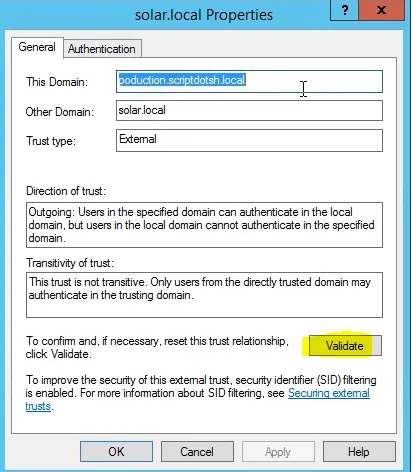Click the Validate button
This screenshot has height=472, width=412.
[345, 346]
